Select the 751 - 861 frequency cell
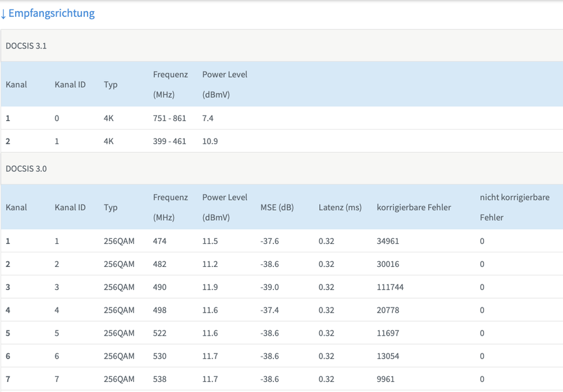Image resolution: width=563 pixels, height=392 pixels. point(169,118)
